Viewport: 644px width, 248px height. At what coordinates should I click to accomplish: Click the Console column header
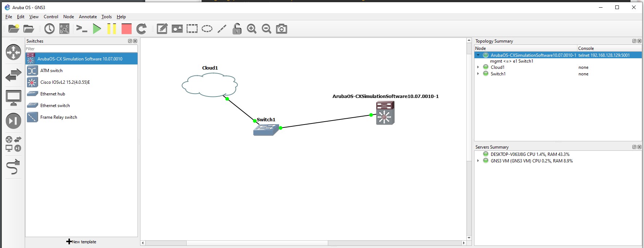pyautogui.click(x=609, y=48)
